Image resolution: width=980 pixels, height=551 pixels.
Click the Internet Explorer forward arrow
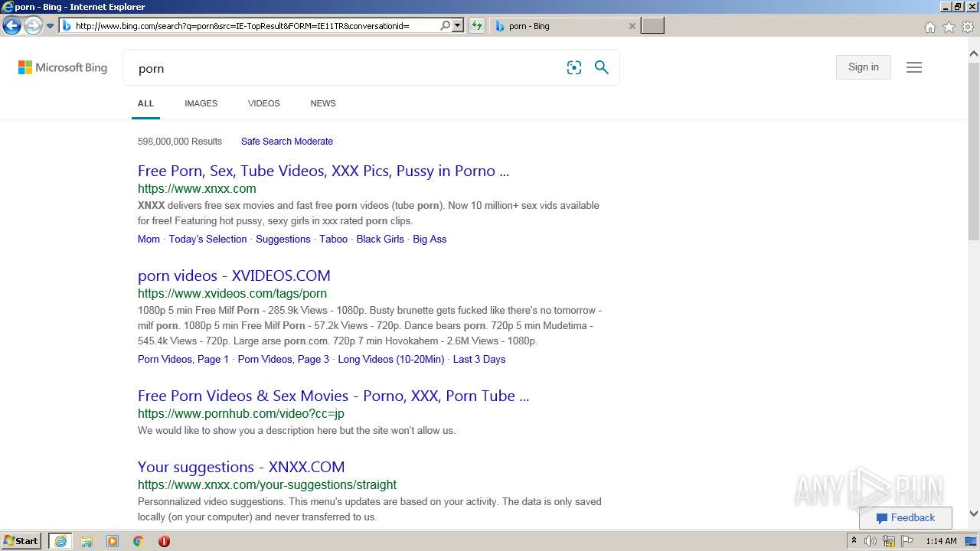33,26
